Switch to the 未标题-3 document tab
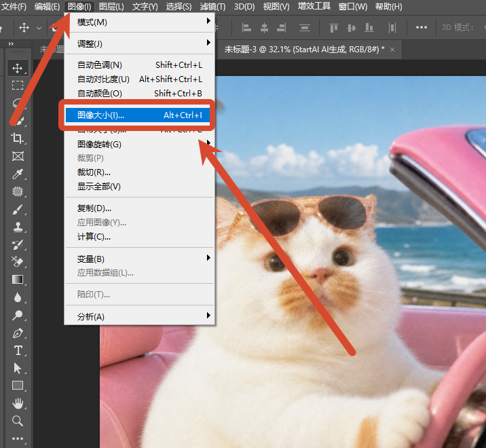 click(304, 50)
